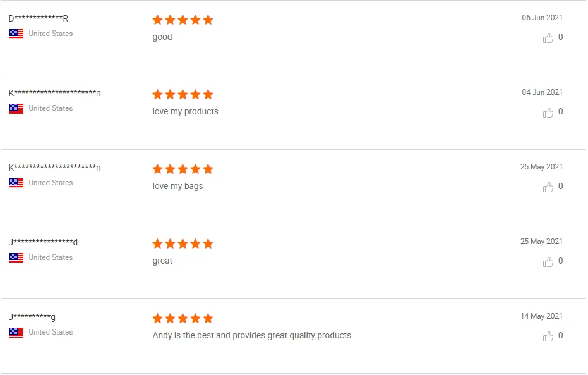Click the third star on the "great" review
The image size is (588, 375).
pyautogui.click(x=183, y=243)
